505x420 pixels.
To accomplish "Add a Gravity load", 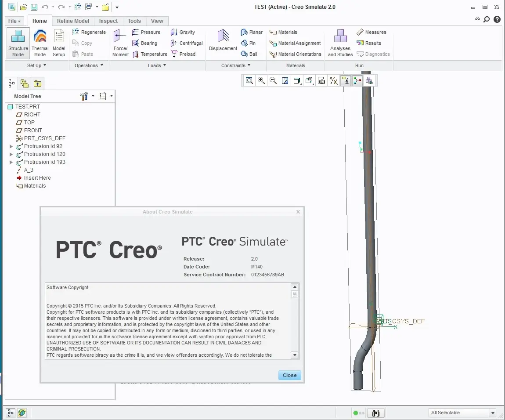I will 183,32.
